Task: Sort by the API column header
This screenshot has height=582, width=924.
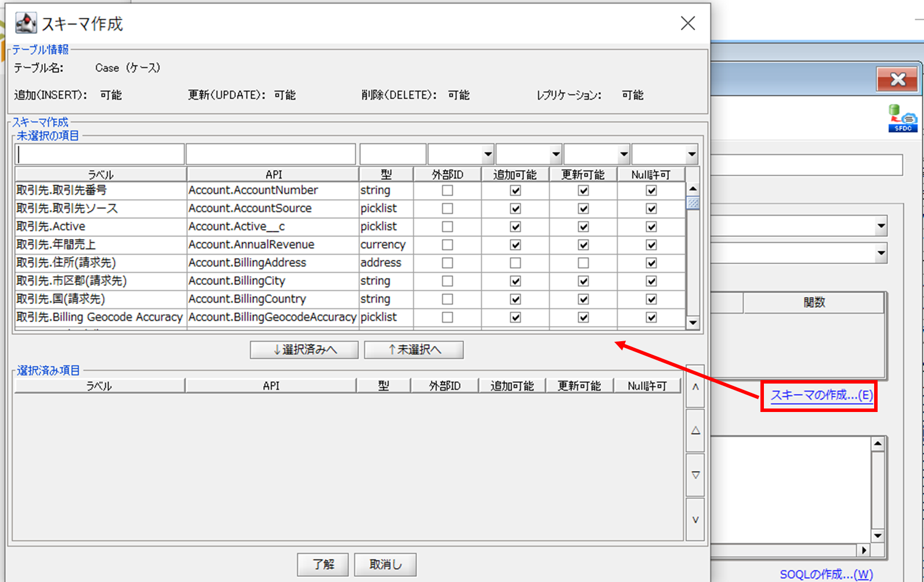Action: 273,175
